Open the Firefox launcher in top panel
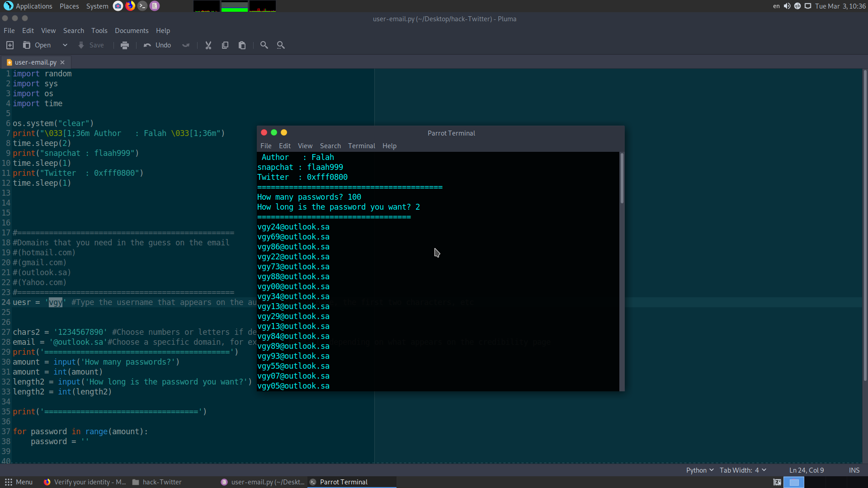 coord(130,6)
